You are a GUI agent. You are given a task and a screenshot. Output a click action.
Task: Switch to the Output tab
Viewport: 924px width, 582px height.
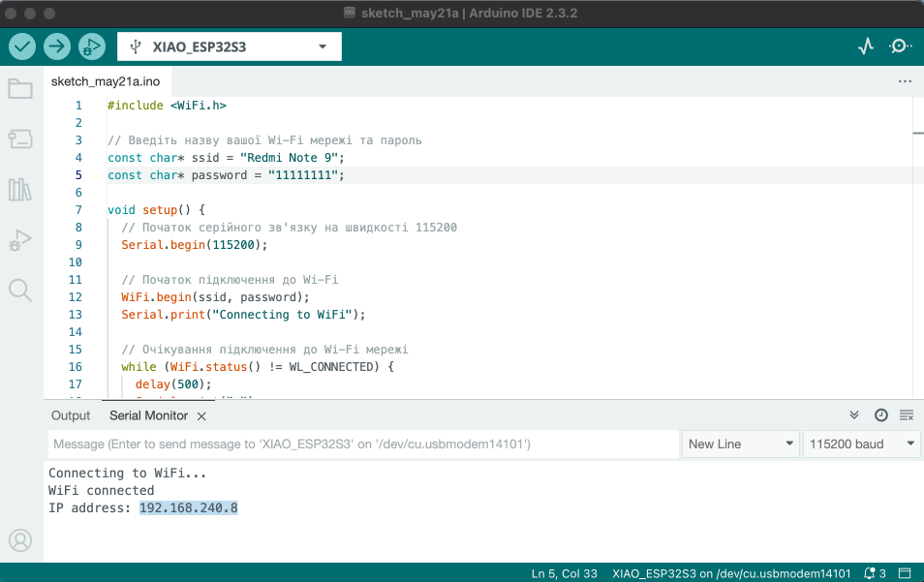71,415
